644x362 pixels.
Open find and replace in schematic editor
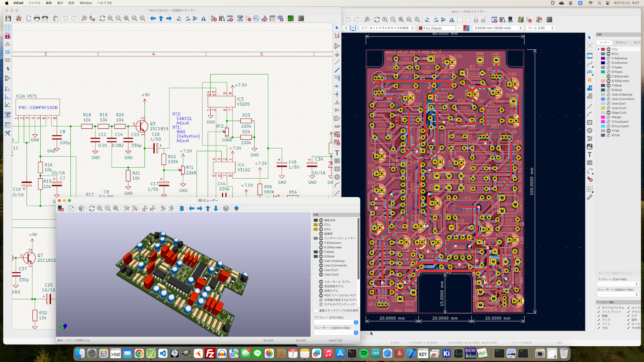point(92,18)
